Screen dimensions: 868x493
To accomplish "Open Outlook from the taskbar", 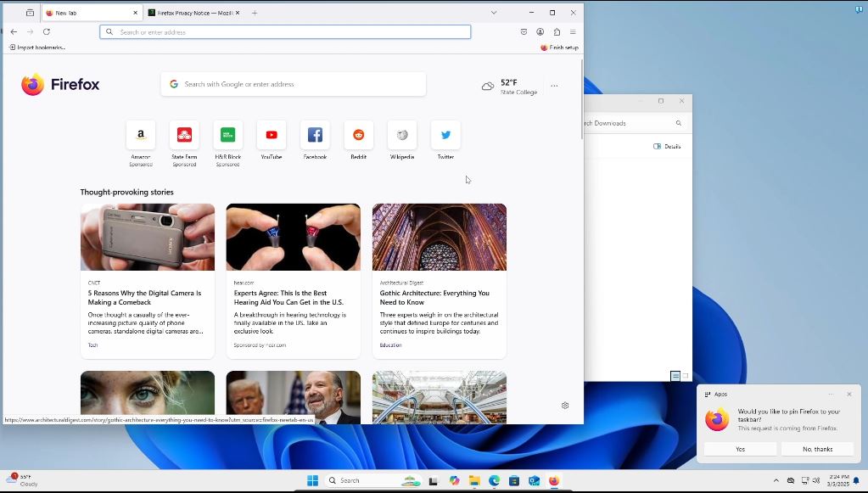I will (x=535, y=480).
